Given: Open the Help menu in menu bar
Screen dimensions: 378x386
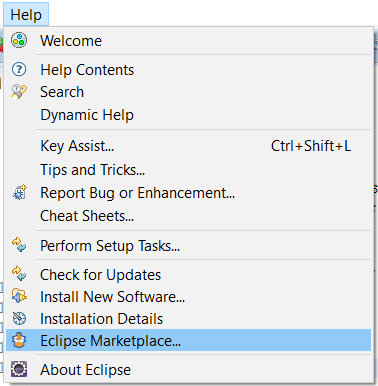Looking at the screenshot, I should click(x=26, y=15).
